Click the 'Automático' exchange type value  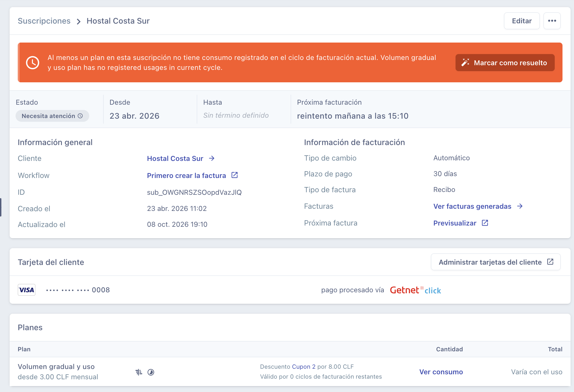[451, 158]
